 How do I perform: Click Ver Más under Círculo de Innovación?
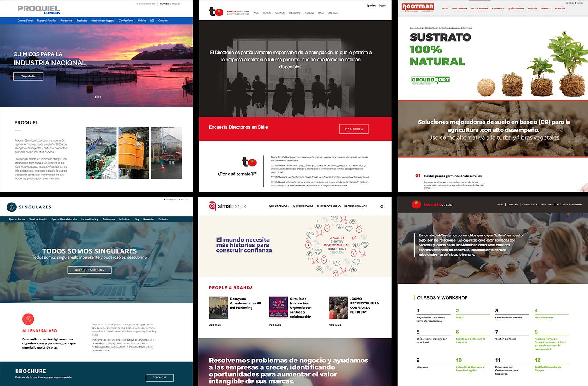click(275, 325)
